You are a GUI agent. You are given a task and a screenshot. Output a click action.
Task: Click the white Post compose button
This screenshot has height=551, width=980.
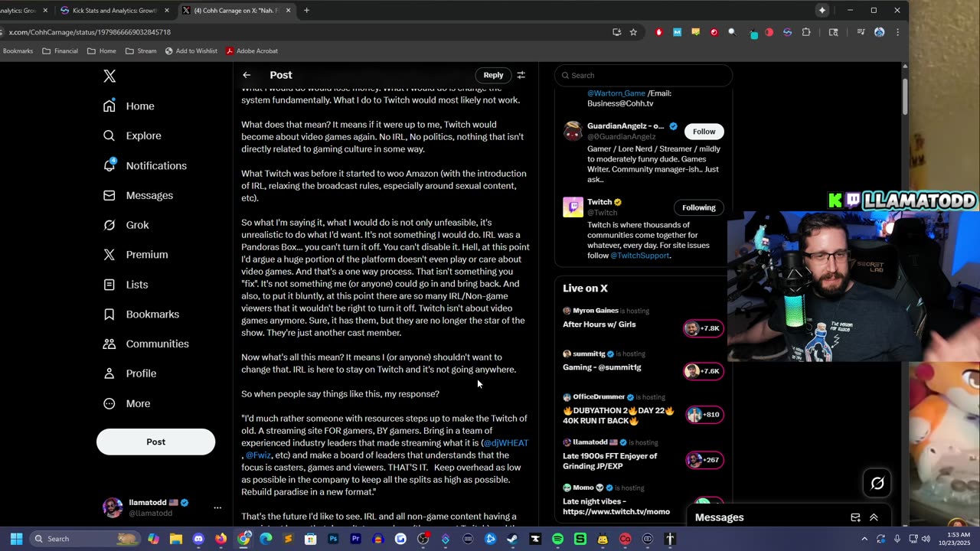click(x=155, y=442)
